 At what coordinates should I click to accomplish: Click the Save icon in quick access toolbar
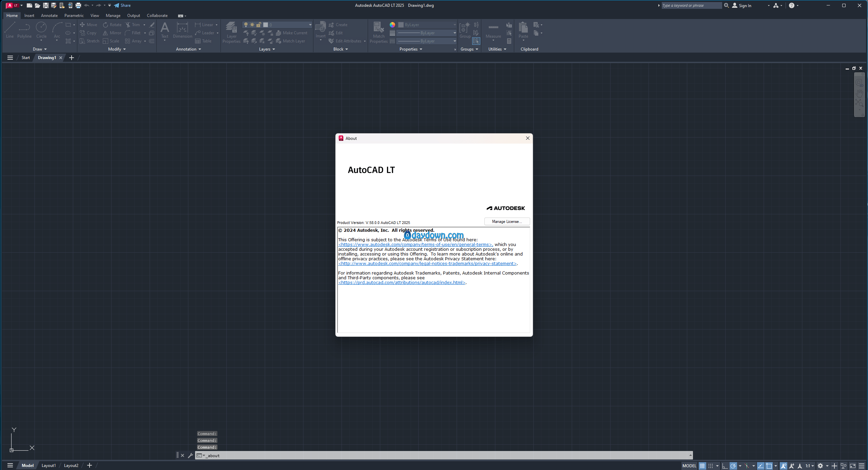(x=45, y=5)
